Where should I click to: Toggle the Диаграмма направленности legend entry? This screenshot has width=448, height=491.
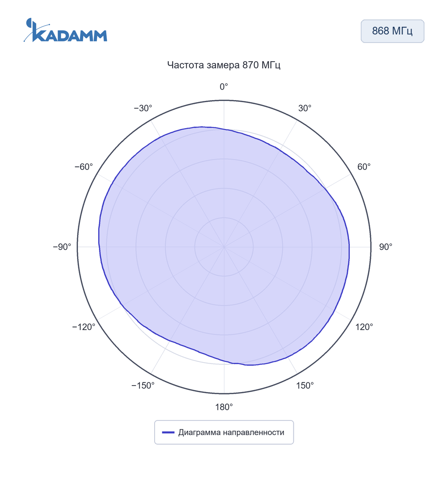[224, 432]
